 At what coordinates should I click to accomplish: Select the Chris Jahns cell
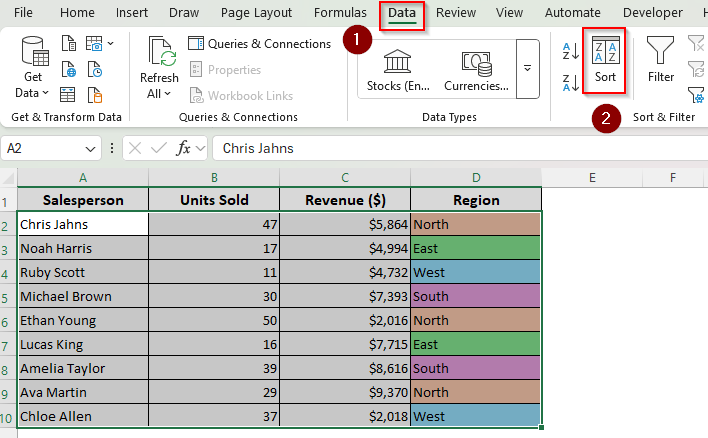[83, 224]
